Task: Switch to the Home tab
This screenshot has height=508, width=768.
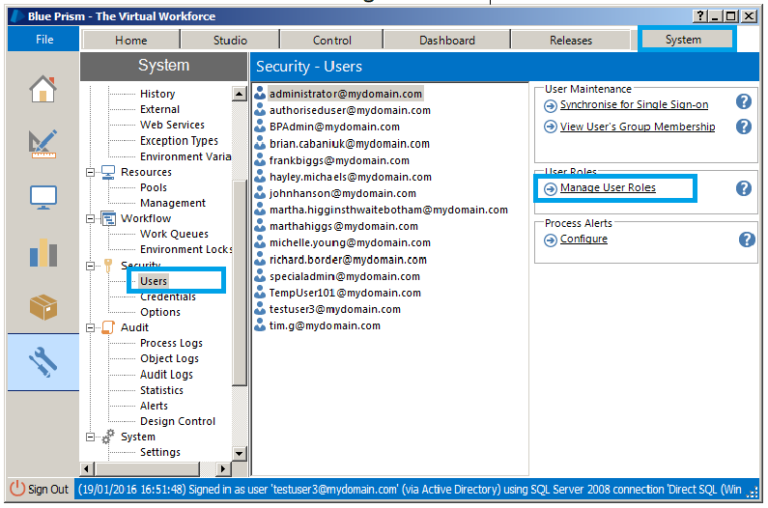Action: (131, 40)
